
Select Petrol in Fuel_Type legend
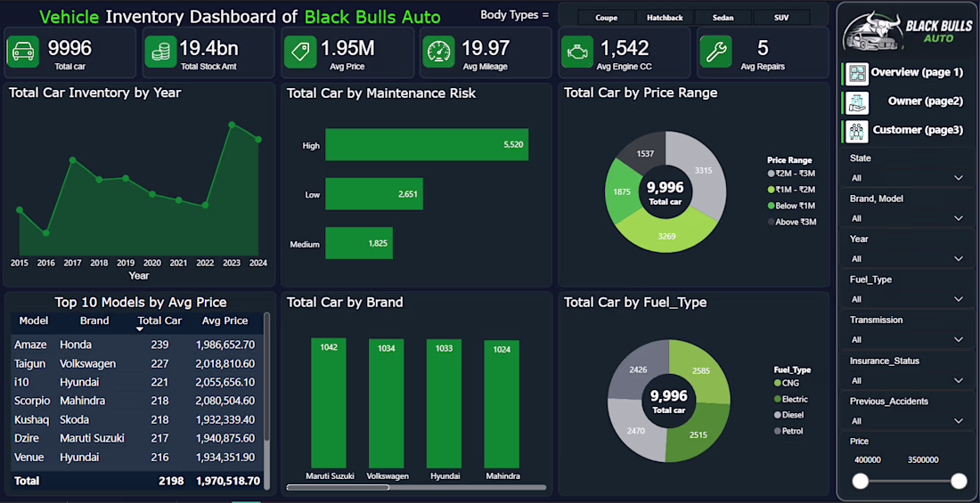pyautogui.click(x=788, y=431)
